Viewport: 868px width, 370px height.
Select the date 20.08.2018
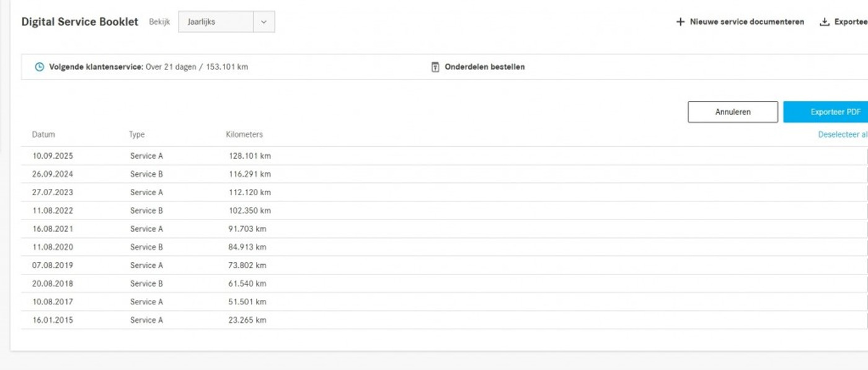[x=53, y=284]
